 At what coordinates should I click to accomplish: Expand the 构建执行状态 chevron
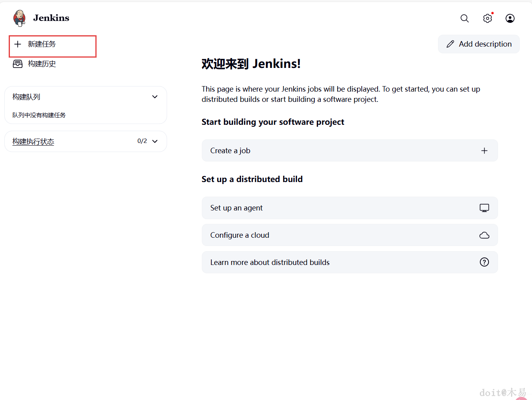click(x=155, y=141)
